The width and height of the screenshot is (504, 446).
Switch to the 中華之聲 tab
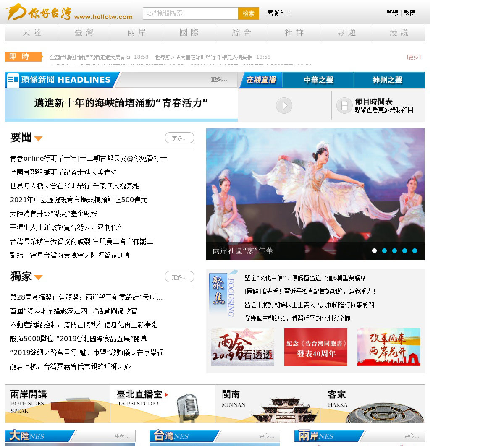click(318, 80)
